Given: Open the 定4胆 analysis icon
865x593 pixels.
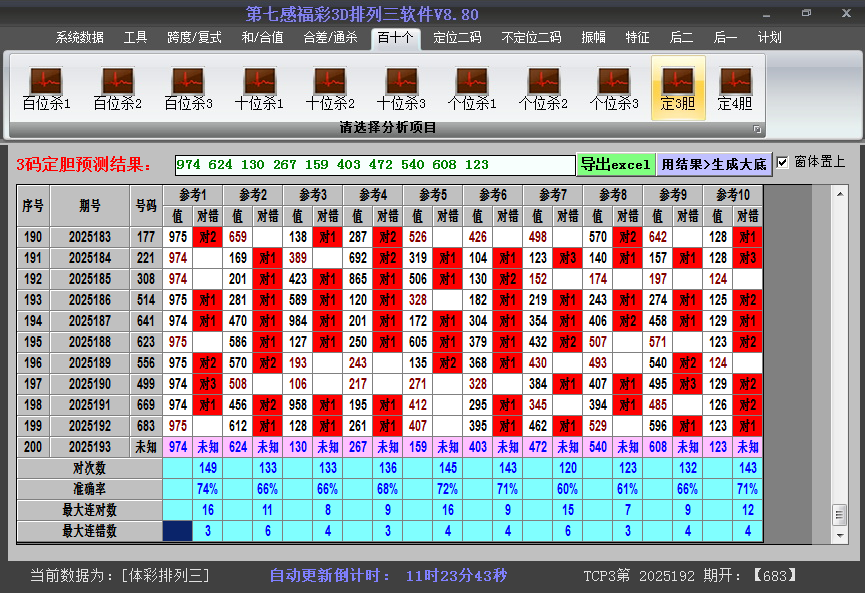Looking at the screenshot, I should tap(735, 88).
